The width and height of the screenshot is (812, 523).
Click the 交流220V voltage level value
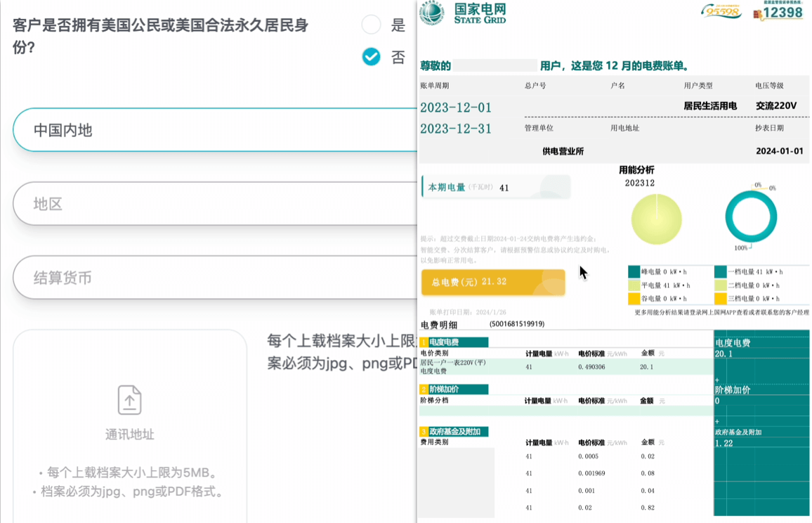775,105
